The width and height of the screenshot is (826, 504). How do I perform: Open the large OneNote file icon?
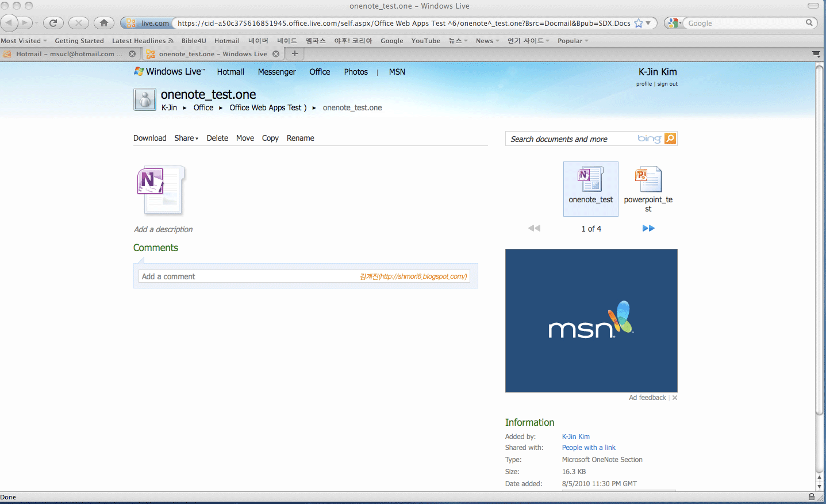tap(162, 190)
